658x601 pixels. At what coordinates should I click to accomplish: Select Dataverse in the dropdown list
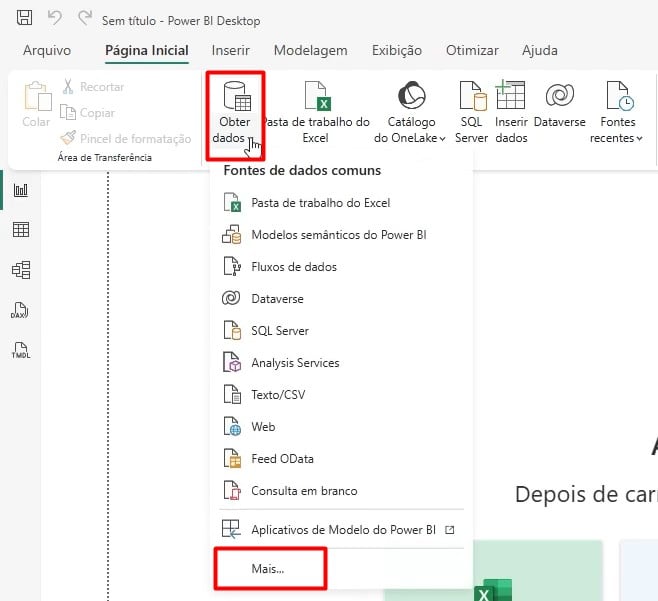coord(341,299)
